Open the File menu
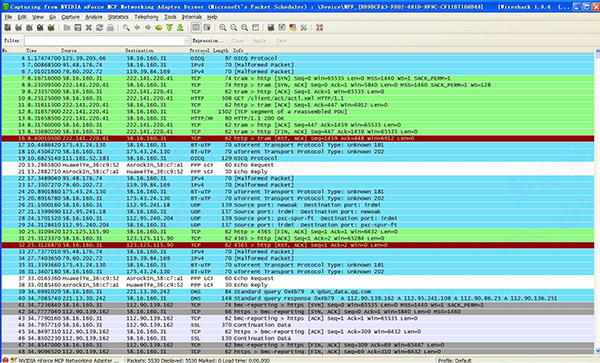 point(8,17)
